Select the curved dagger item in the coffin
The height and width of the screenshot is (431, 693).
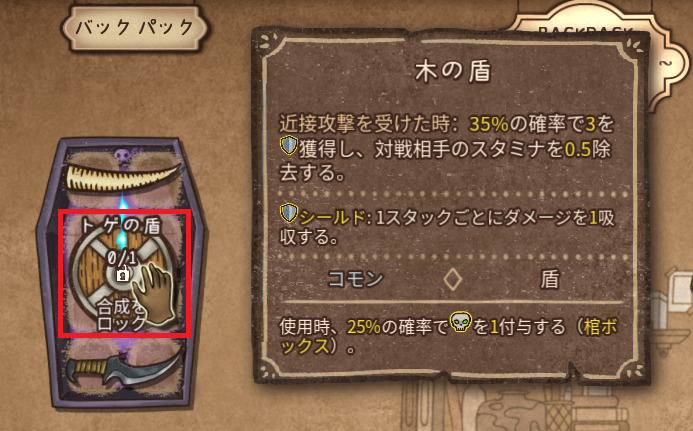tap(124, 368)
